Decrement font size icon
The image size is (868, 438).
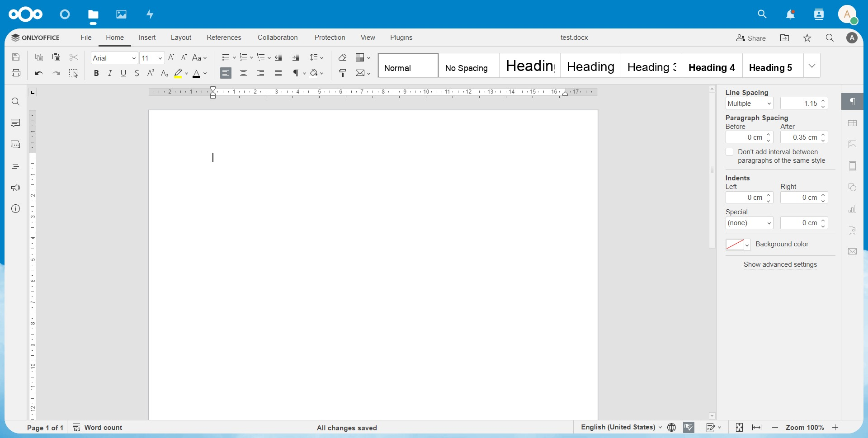[x=184, y=57]
